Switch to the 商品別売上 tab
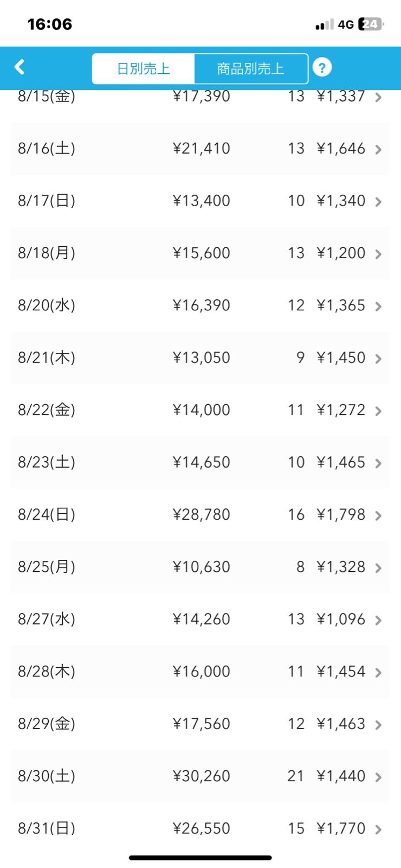Image resolution: width=401 pixels, height=868 pixels. [250, 69]
